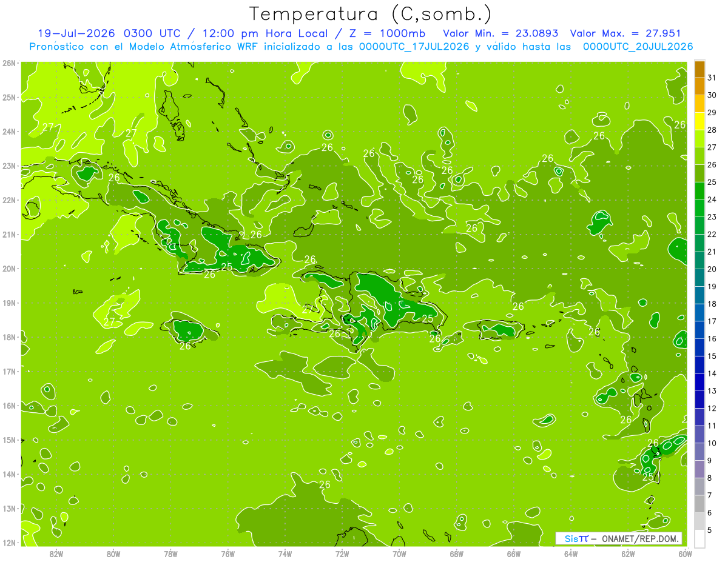Click the 15N latitude label

tap(9, 440)
